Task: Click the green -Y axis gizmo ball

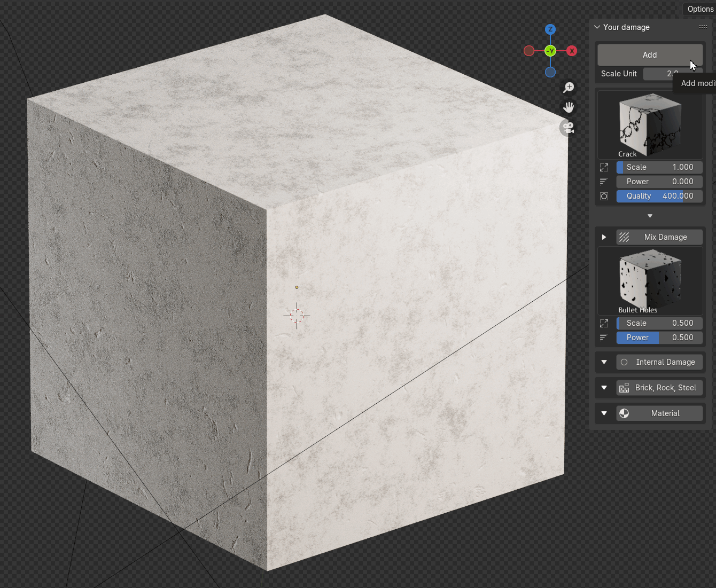Action: [x=550, y=51]
